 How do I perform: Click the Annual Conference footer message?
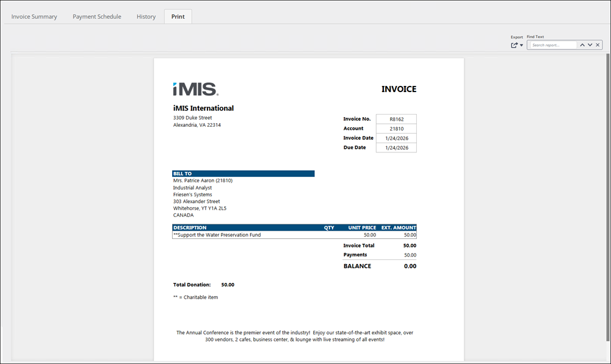tap(295, 336)
